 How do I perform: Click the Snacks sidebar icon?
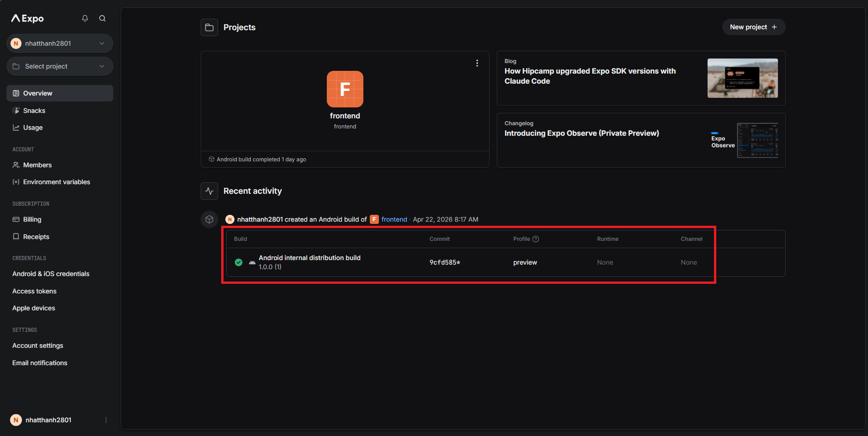(x=16, y=111)
